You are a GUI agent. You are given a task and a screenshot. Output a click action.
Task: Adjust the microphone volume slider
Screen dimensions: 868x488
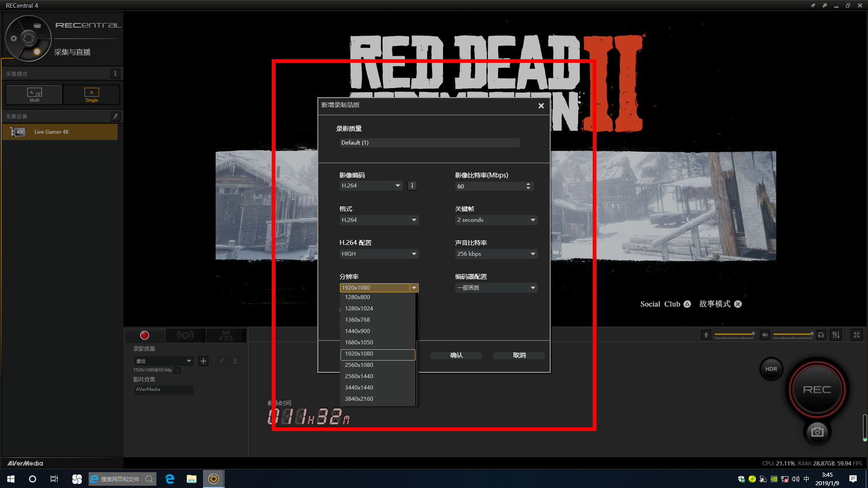pos(734,335)
